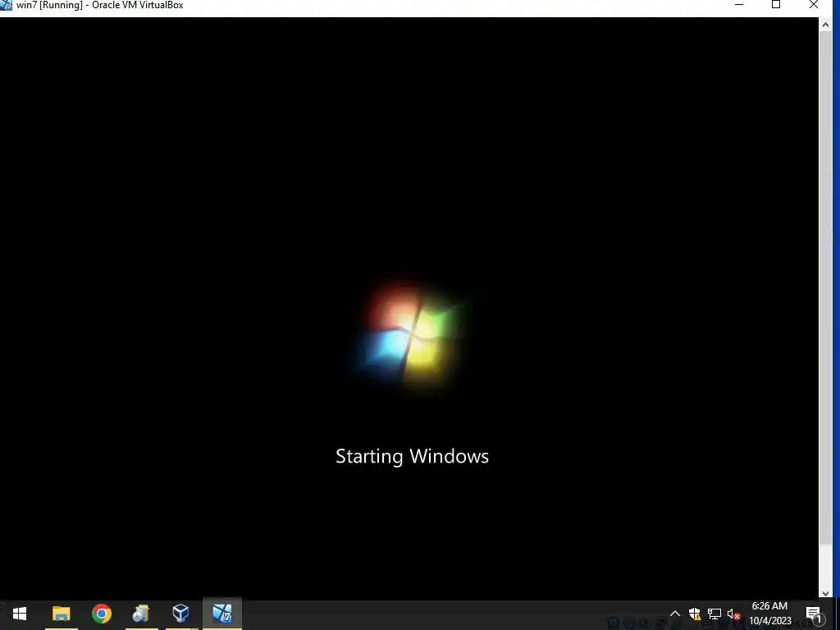This screenshot has height=630, width=840.
Task: Open File Explorer from the taskbar
Action: (61, 614)
